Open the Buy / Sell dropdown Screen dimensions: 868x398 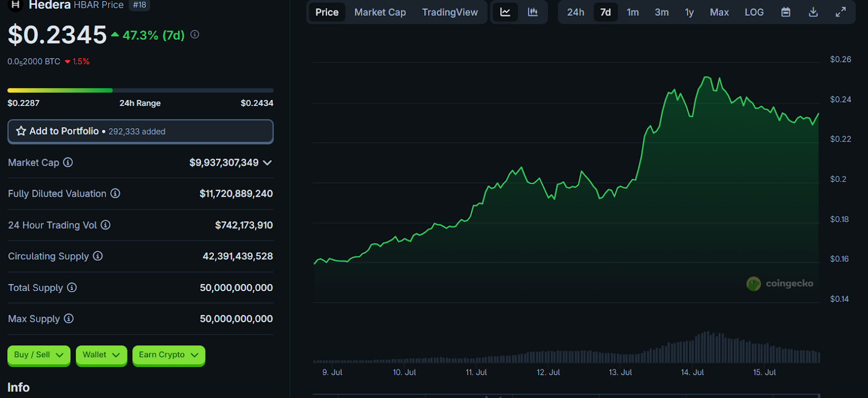39,355
